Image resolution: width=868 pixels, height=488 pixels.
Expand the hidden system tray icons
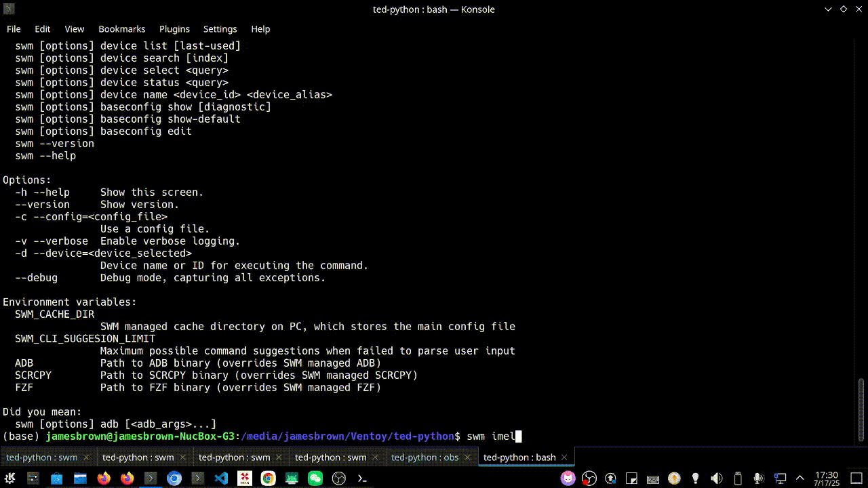[800, 478]
